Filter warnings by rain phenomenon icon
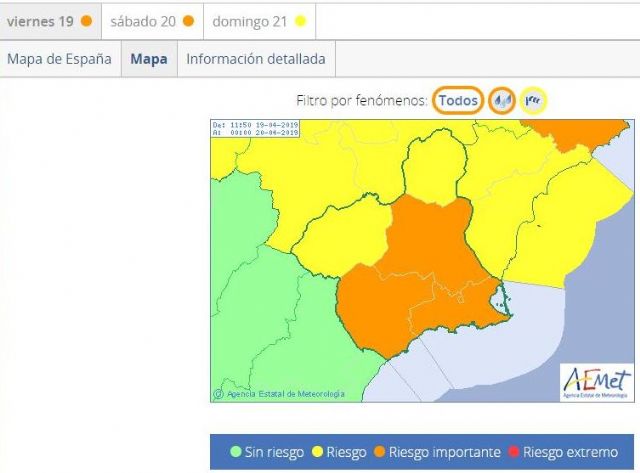 (502, 101)
